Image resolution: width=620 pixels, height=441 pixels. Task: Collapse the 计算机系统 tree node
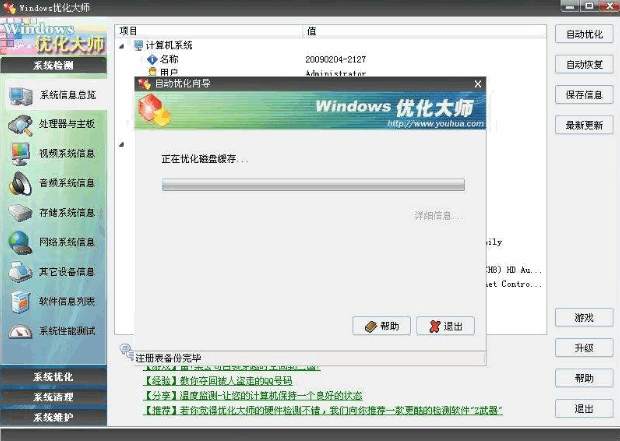click(x=122, y=46)
